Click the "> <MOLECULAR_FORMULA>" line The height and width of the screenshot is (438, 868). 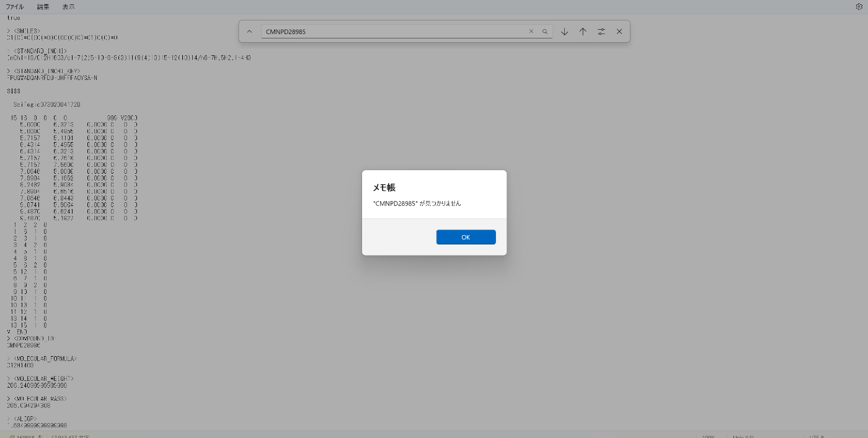(x=42, y=359)
